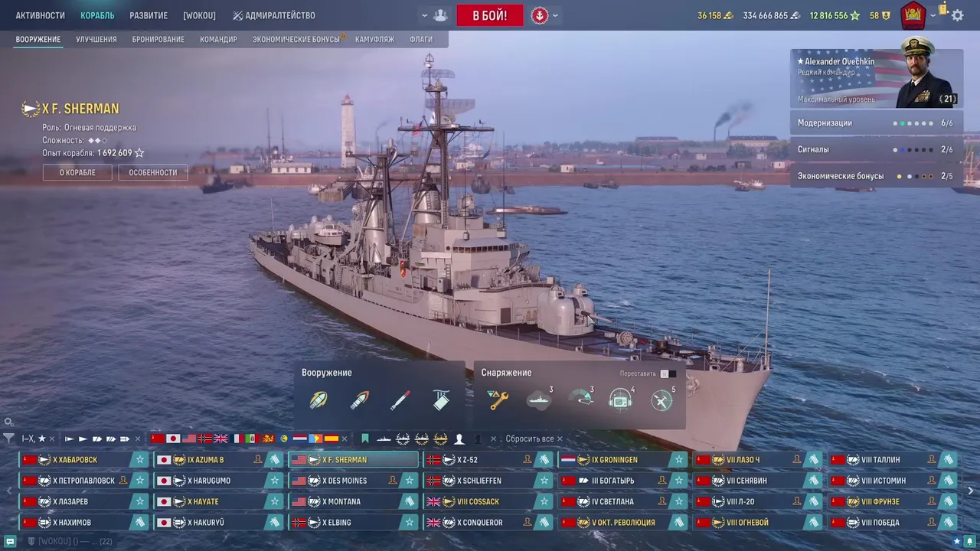Click the red clan emblem badge

pyautogui.click(x=913, y=15)
